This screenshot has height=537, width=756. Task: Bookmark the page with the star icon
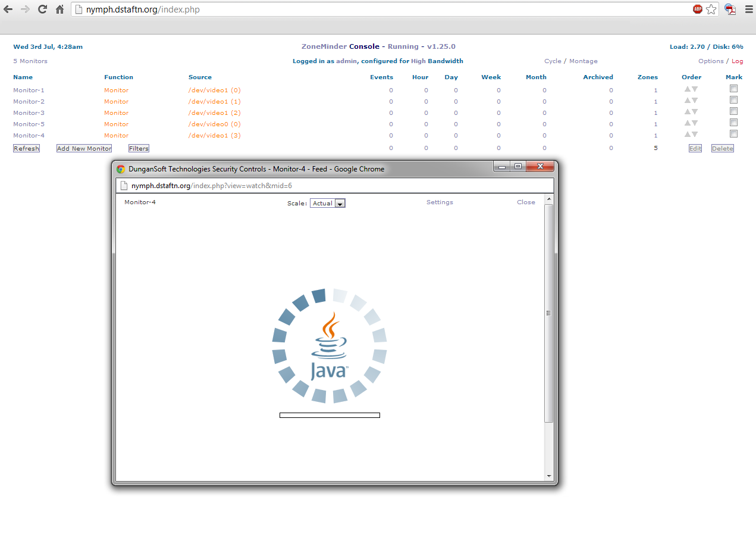pyautogui.click(x=711, y=9)
